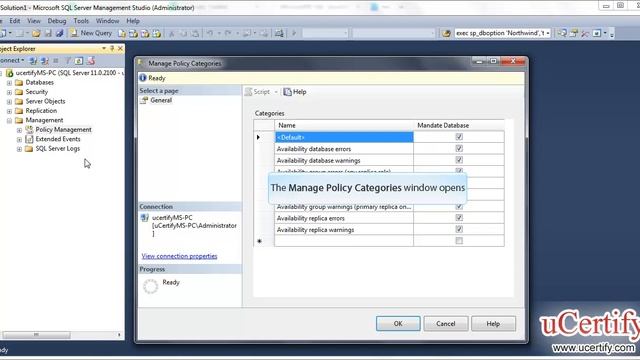Toggle checkbox for Availability group warnings row
This screenshot has height=360, width=640.
click(459, 207)
